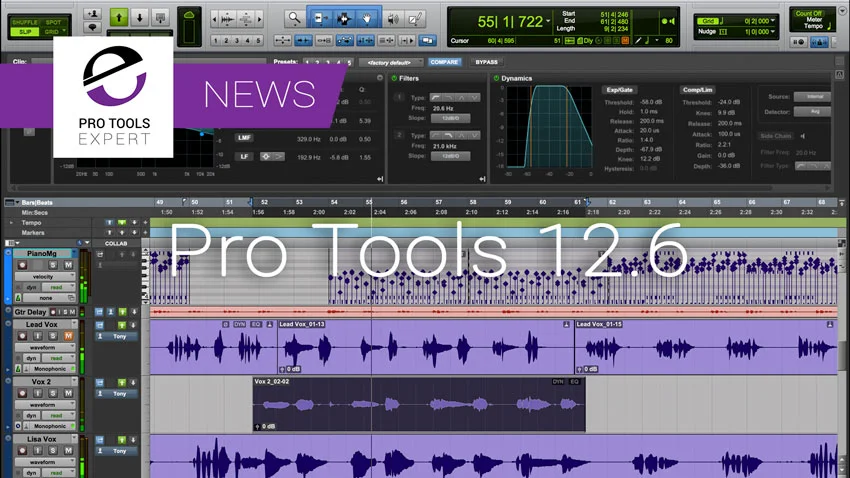850x478 pixels.
Task: Enable SLIP edit mode
Action: (x=25, y=32)
